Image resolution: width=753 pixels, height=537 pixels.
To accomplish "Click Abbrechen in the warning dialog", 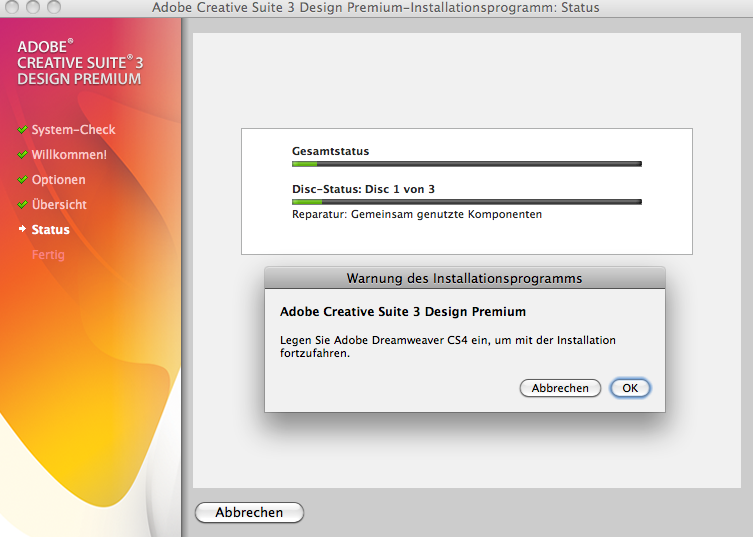I will pyautogui.click(x=560, y=388).
